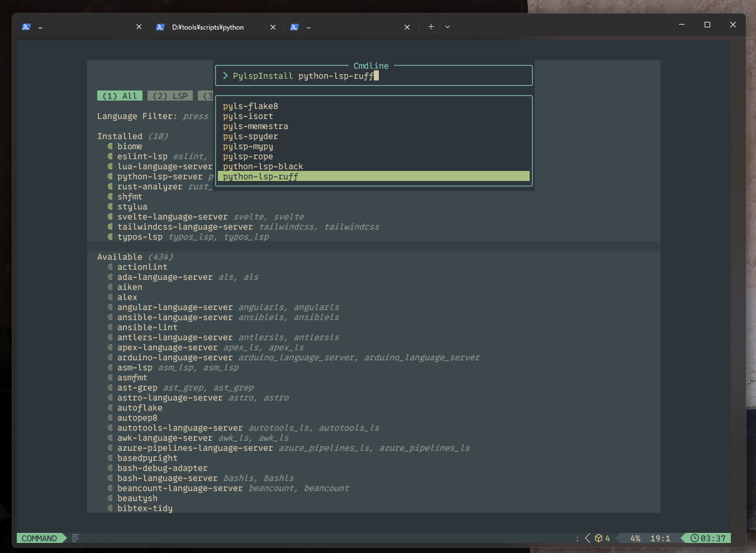This screenshot has height=553, width=756.
Task: Switch to the D:\tools\scripts\python terminal tab
Action: click(207, 26)
